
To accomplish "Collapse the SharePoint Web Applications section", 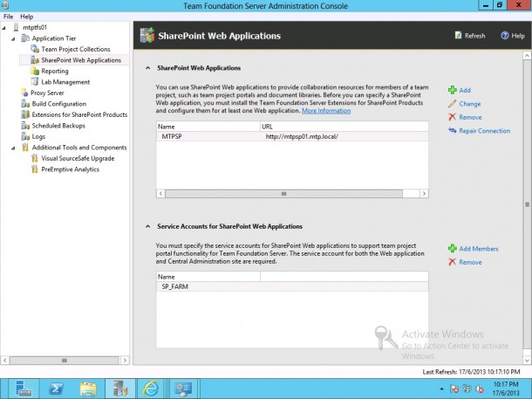I will (x=148, y=68).
